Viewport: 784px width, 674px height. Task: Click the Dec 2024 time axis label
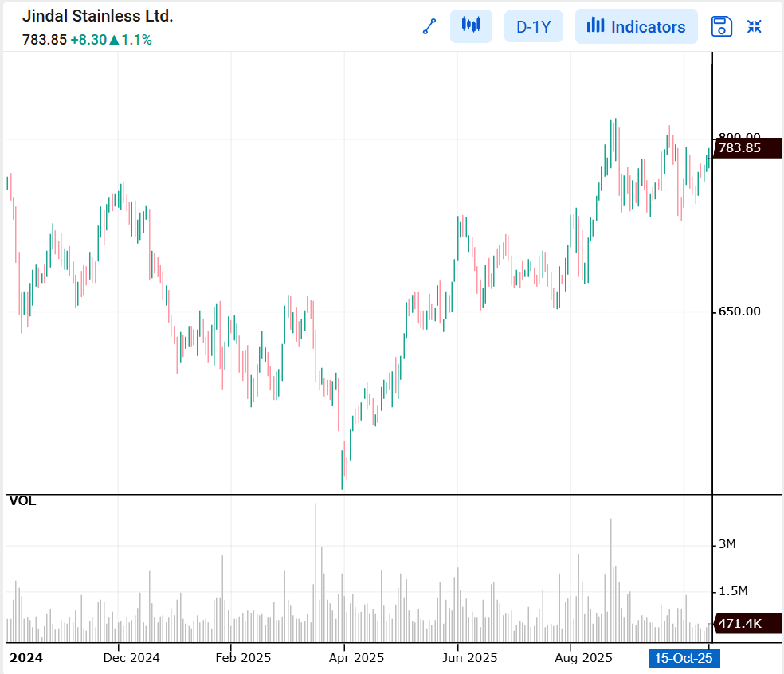click(x=131, y=658)
